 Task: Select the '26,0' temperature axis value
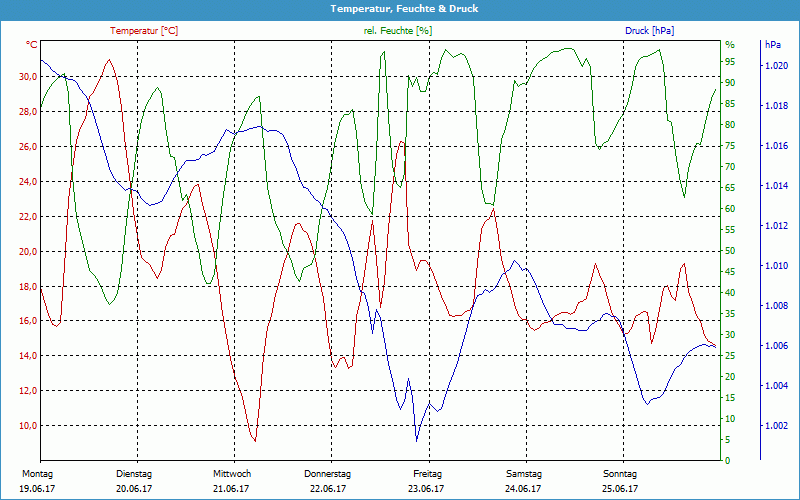(x=28, y=146)
